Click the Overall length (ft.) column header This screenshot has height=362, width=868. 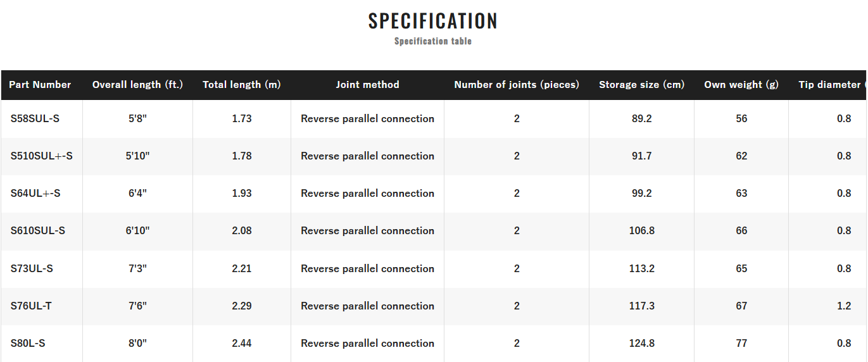pos(137,85)
